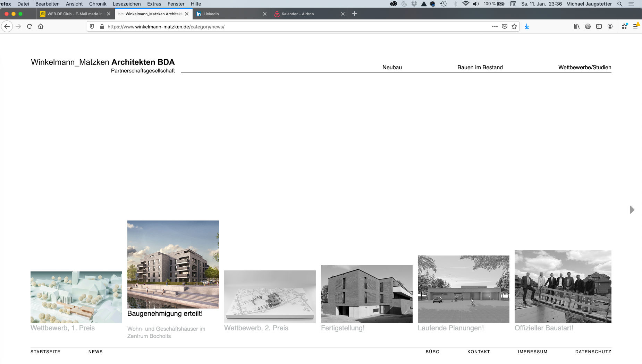
Task: View site security padlock details
Action: tap(102, 26)
